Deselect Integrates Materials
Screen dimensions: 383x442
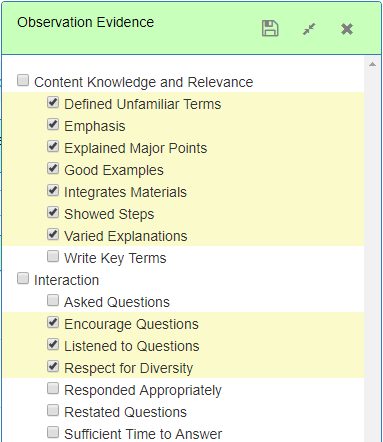[53, 190]
